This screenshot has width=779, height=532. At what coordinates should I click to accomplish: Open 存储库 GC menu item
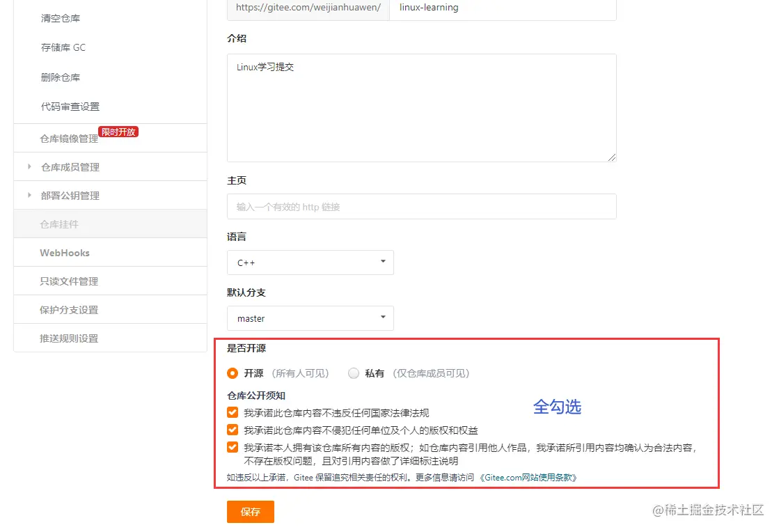[63, 47]
